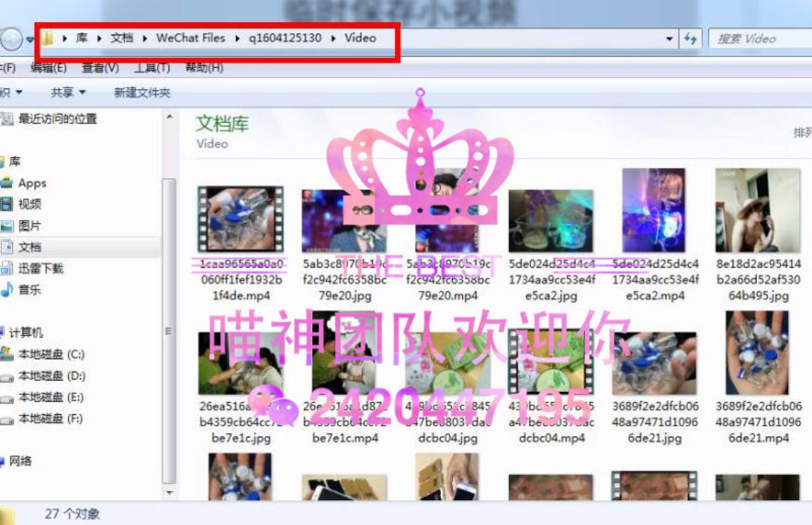This screenshot has width=812, height=525.
Task: Click the 迅雷下载 library icon
Action: tap(6, 268)
